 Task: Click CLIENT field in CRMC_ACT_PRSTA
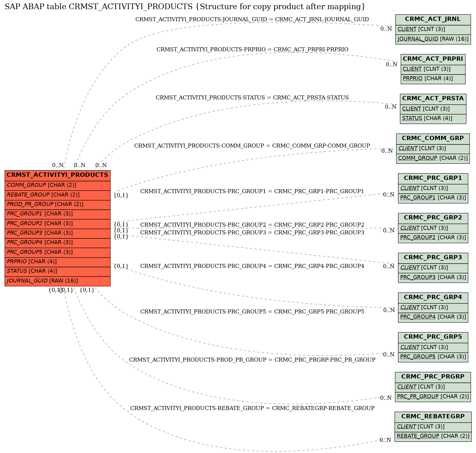tap(433, 109)
